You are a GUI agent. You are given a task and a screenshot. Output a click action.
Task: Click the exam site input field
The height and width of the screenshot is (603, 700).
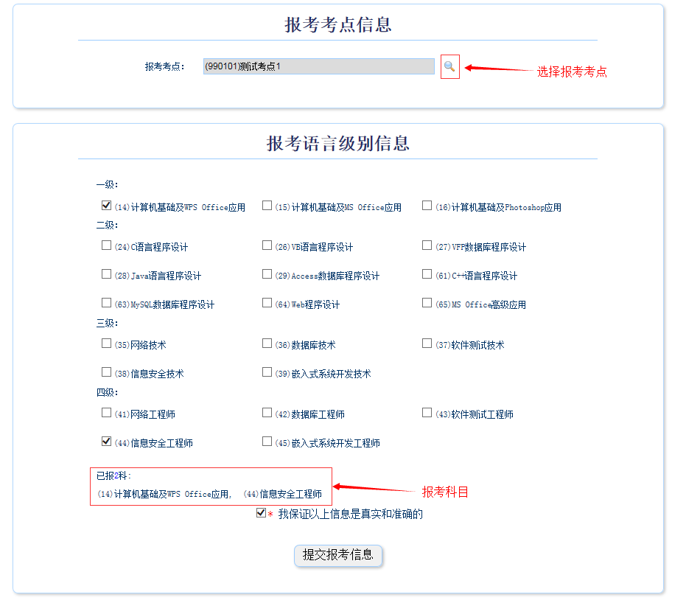point(318,66)
